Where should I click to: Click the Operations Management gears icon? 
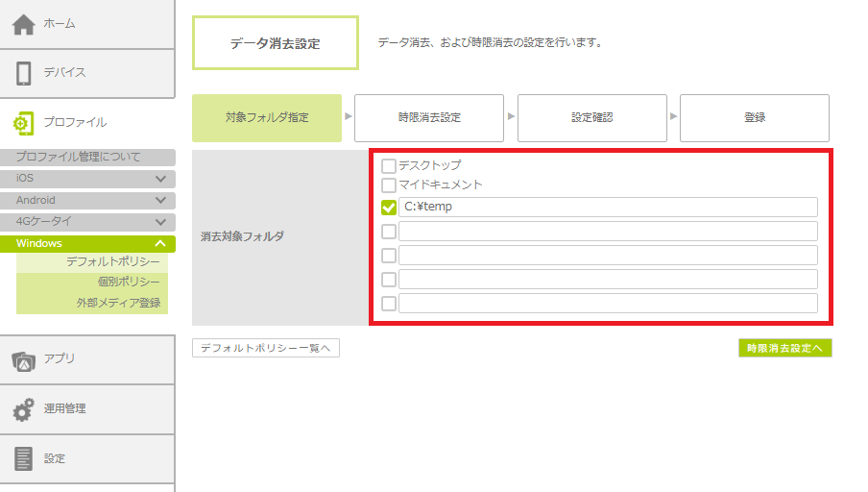[x=24, y=409]
